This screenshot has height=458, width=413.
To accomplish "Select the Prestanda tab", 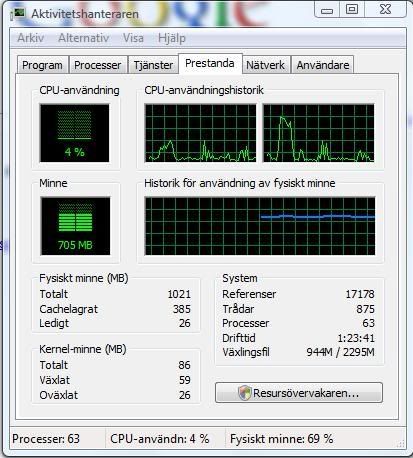I will tap(210, 63).
